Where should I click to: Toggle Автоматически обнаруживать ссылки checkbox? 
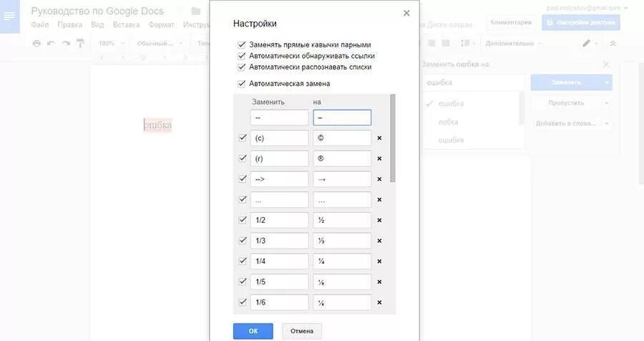click(x=241, y=56)
